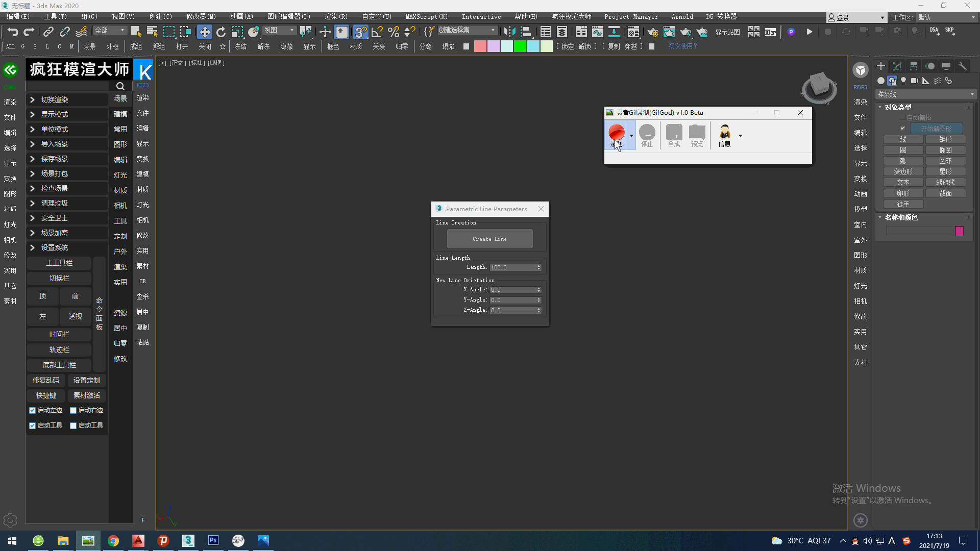The image size is (980, 551).
Task: Open the Curve Editor icon
Action: (597, 32)
